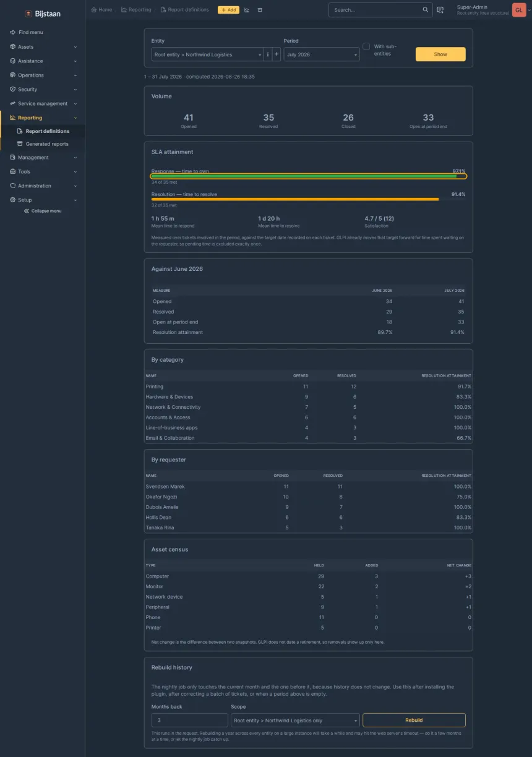Toggle the With sub-entities checkbox
This screenshot has height=757, width=532.
(x=366, y=46)
